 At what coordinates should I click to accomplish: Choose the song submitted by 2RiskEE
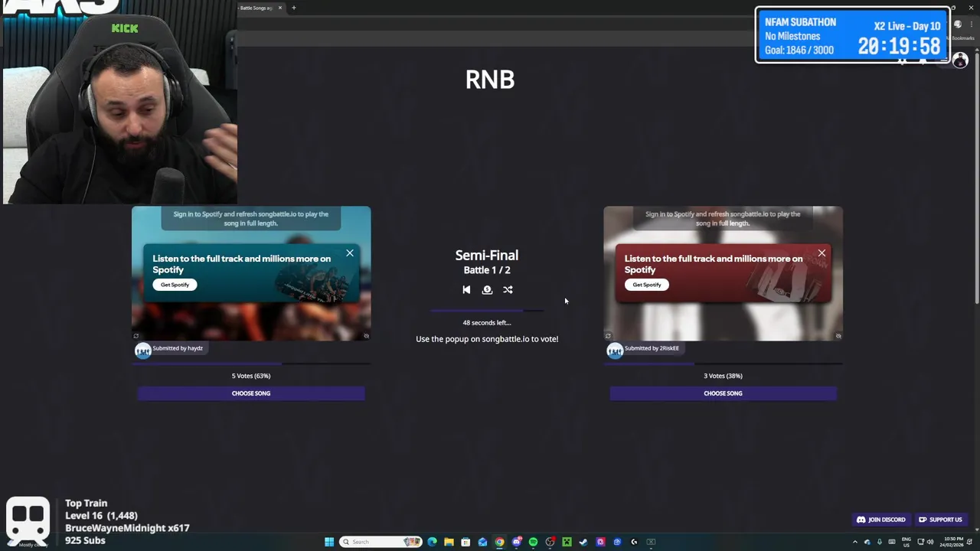(x=723, y=393)
